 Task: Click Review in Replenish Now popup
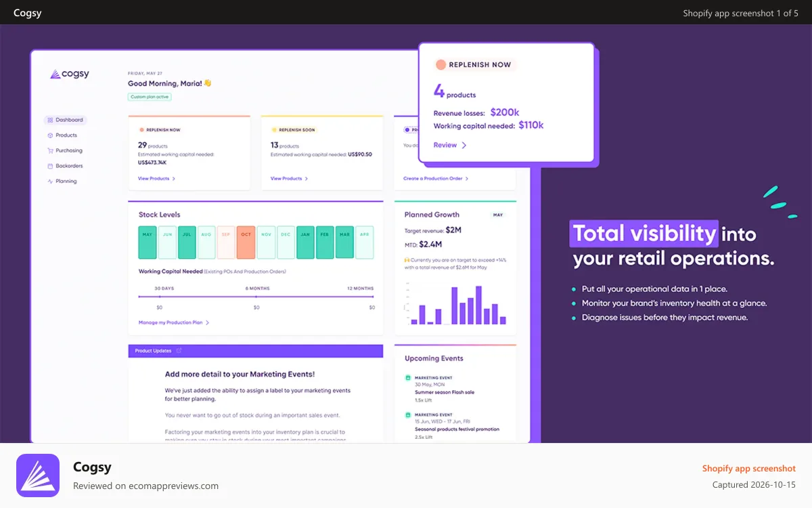(445, 145)
